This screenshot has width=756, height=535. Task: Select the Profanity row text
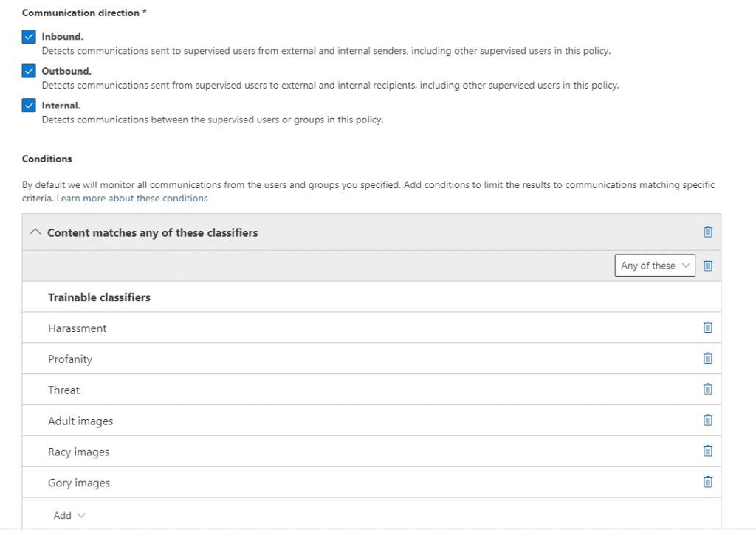coord(70,359)
